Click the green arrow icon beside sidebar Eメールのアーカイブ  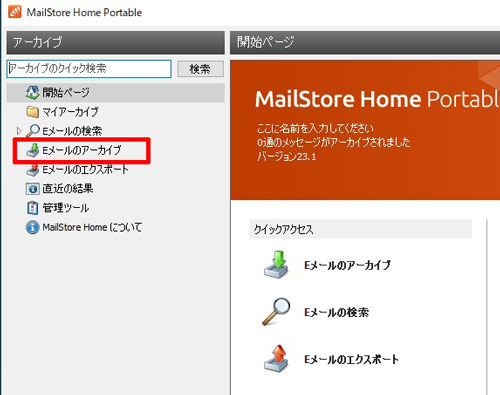(x=33, y=150)
